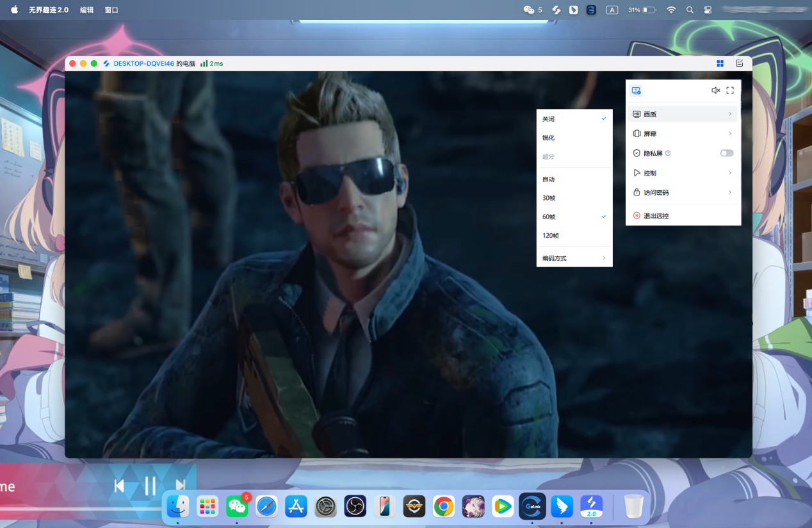Click 退出远控 to exit remote control
The image size is (812, 528).
tap(683, 216)
